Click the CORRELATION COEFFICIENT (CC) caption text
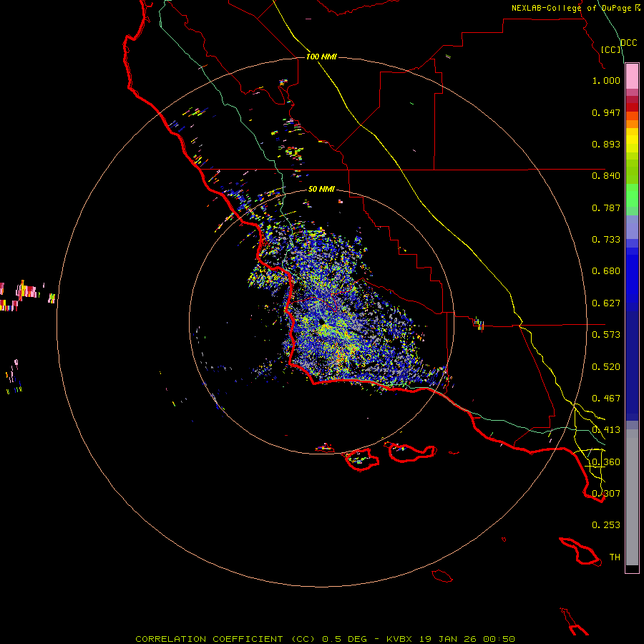 click(x=225, y=639)
